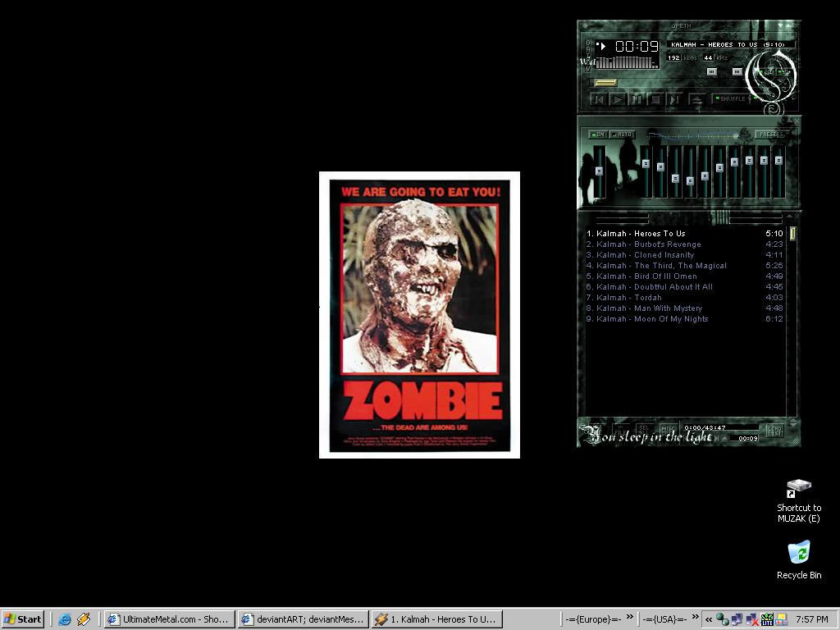Click the LITE tray icon
The height and width of the screenshot is (630, 840).
click(767, 619)
